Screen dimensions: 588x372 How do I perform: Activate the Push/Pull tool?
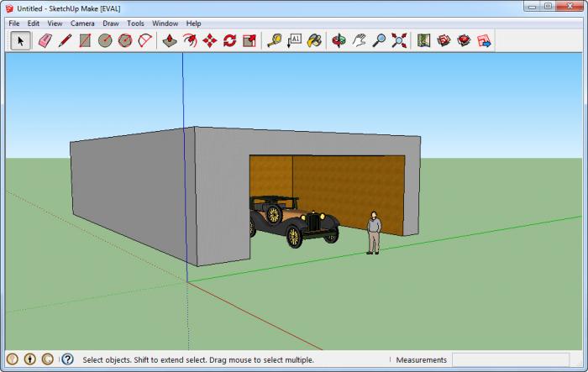pos(170,40)
